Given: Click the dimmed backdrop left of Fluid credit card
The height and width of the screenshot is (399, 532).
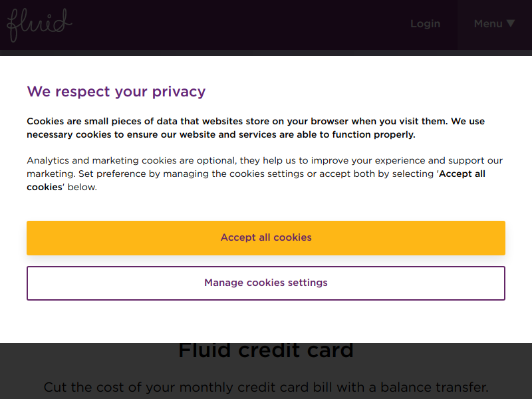Looking at the screenshot, I should click(x=86, y=359).
